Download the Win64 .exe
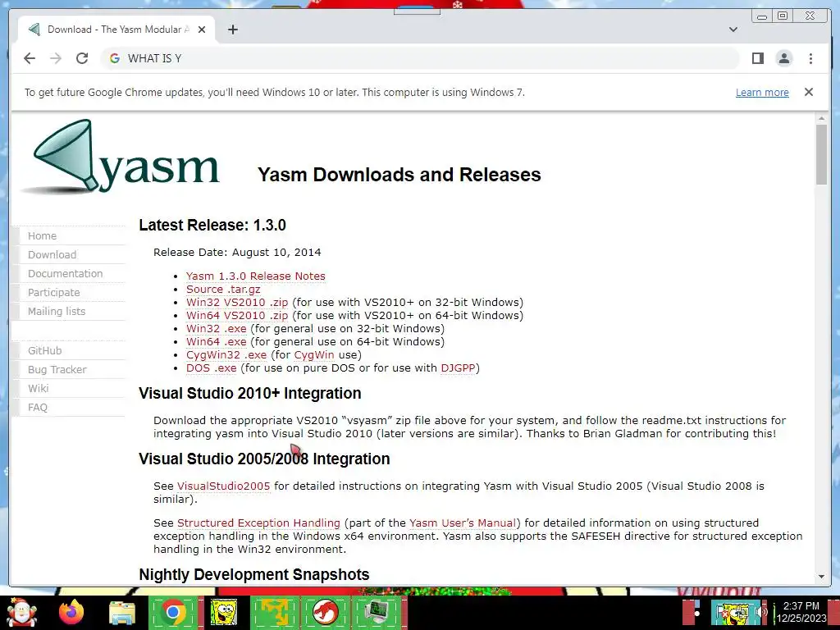This screenshot has height=630, width=840. coord(217,342)
